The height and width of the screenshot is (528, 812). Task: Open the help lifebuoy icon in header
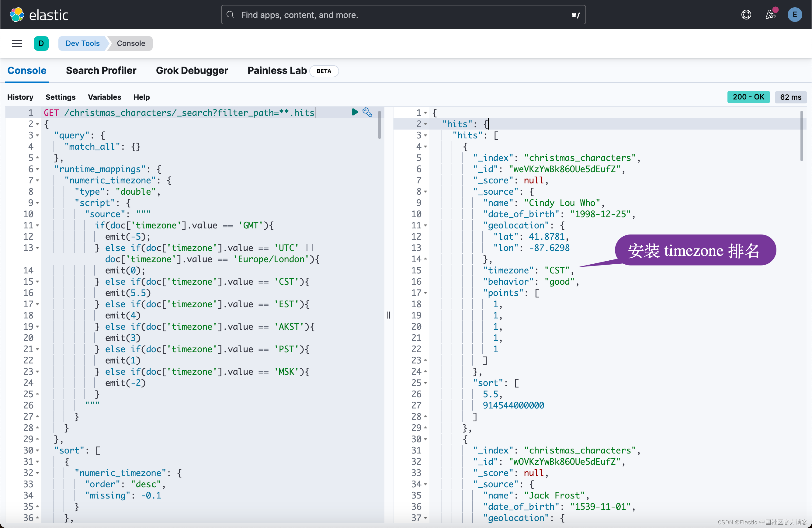(746, 14)
